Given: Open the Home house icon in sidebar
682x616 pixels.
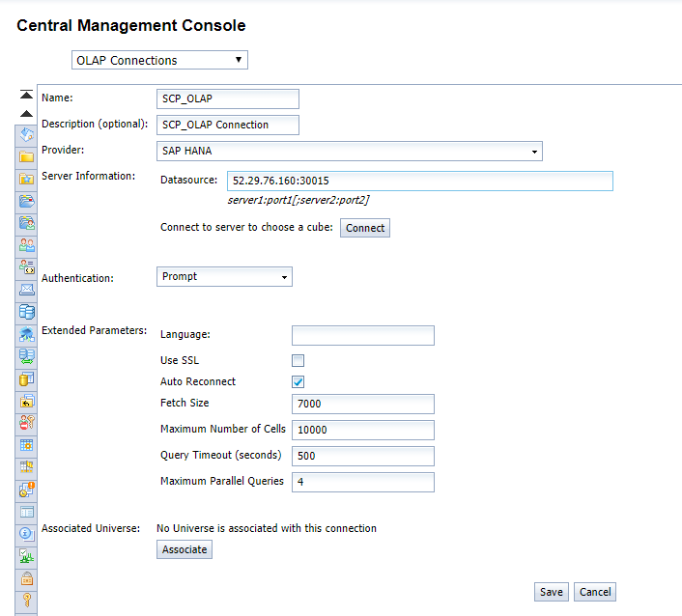Looking at the screenshot, I should point(26,135).
